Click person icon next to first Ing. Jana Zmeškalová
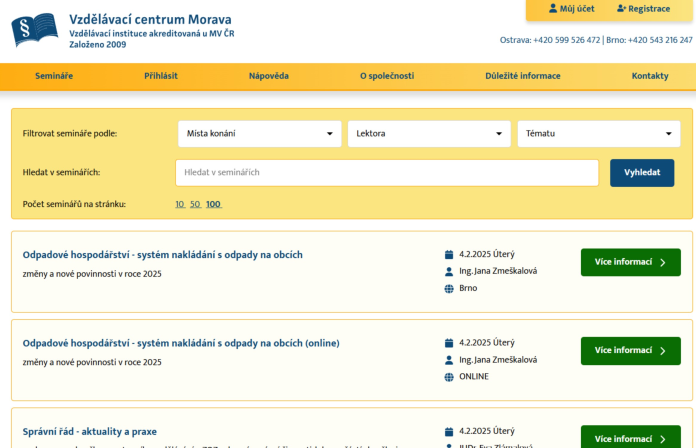The width and height of the screenshot is (696, 448). (449, 271)
